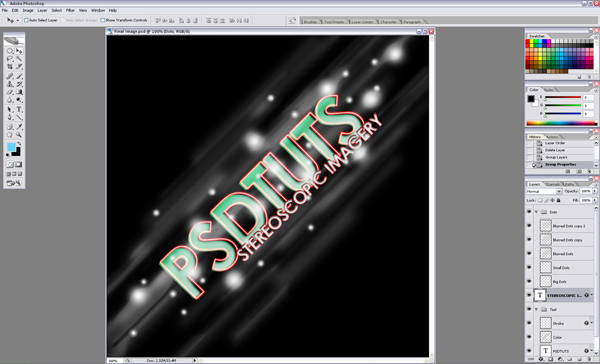The width and height of the screenshot is (600, 364).
Task: Select the Lasso tool
Action: (10, 59)
